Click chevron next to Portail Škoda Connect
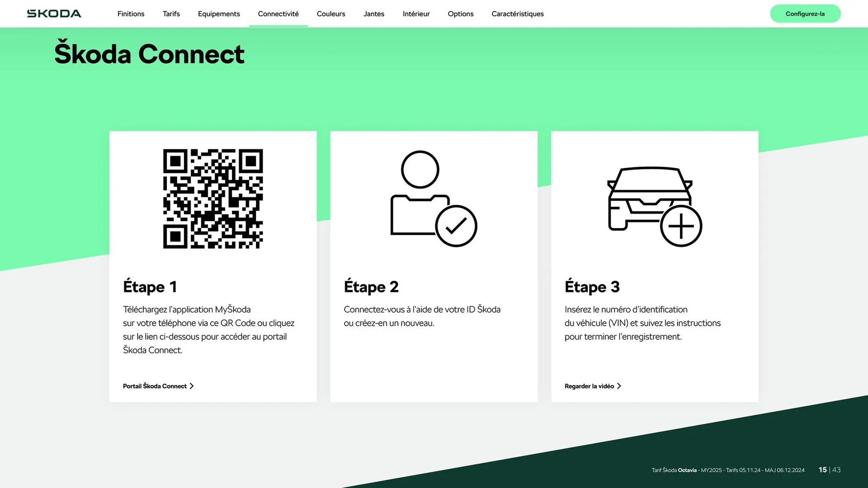This screenshot has width=868, height=488. (x=192, y=386)
